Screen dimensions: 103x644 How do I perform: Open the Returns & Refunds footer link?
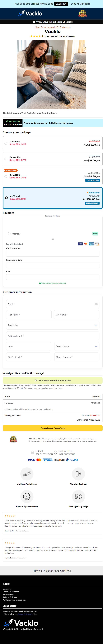(11, 597)
